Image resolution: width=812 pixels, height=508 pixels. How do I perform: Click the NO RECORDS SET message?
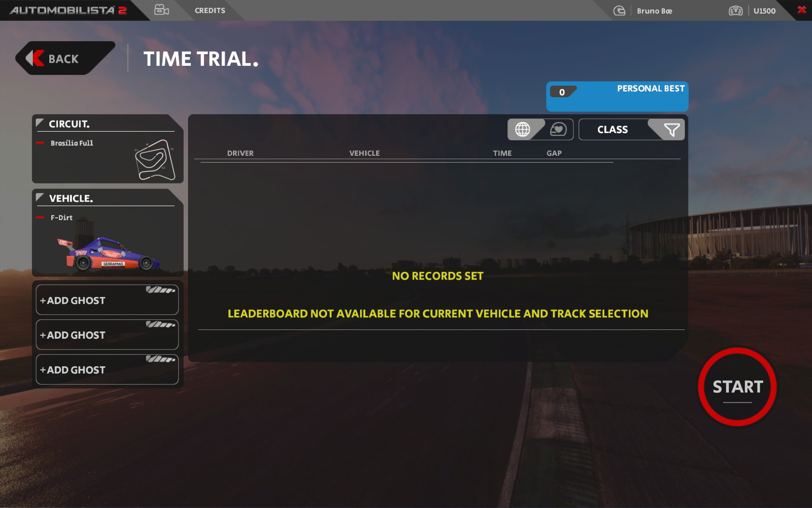click(437, 276)
